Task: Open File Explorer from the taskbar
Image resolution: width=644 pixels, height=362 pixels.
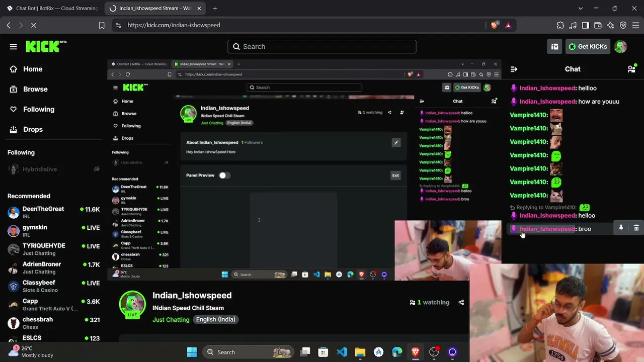Action: coord(360,352)
